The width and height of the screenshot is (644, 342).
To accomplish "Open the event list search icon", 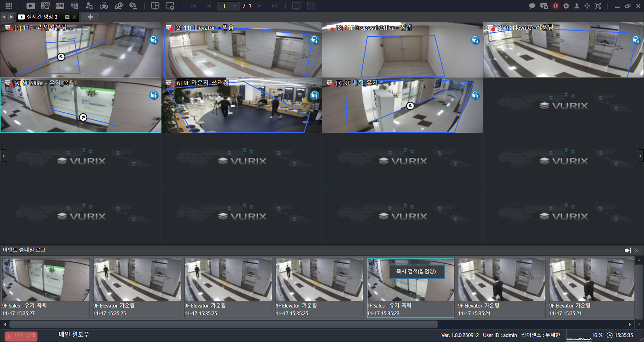I will tap(75, 6).
